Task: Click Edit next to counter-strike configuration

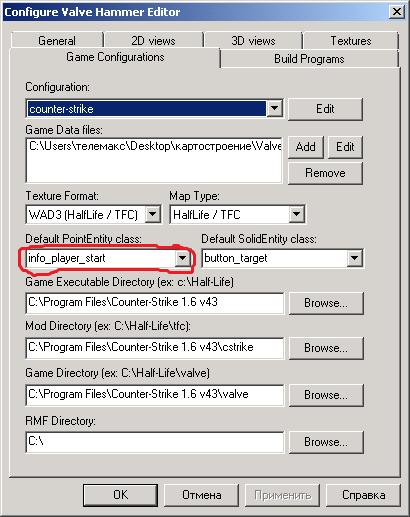Action: click(325, 109)
